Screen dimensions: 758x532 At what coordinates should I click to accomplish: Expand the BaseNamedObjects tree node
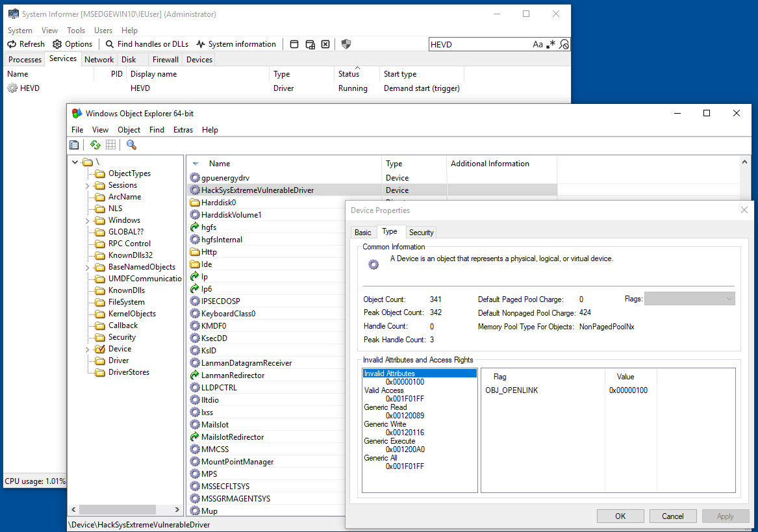click(87, 268)
